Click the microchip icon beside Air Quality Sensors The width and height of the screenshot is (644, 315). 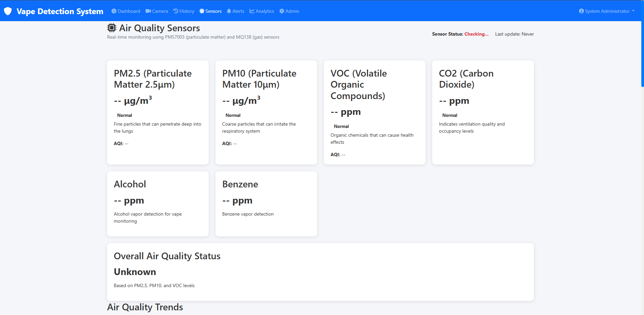[112, 28]
